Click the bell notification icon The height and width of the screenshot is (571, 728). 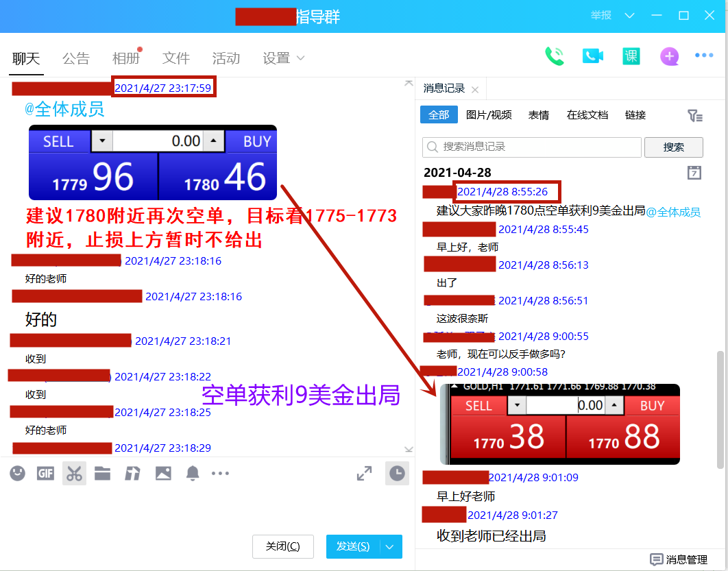coord(192,473)
